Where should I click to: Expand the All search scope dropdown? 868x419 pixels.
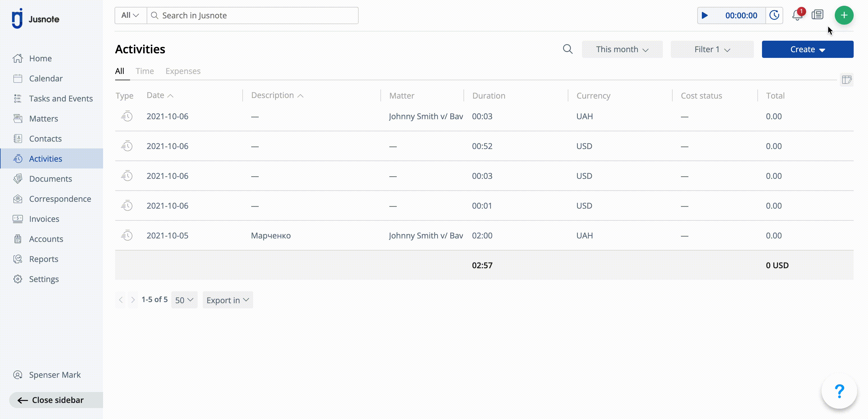[x=130, y=15]
